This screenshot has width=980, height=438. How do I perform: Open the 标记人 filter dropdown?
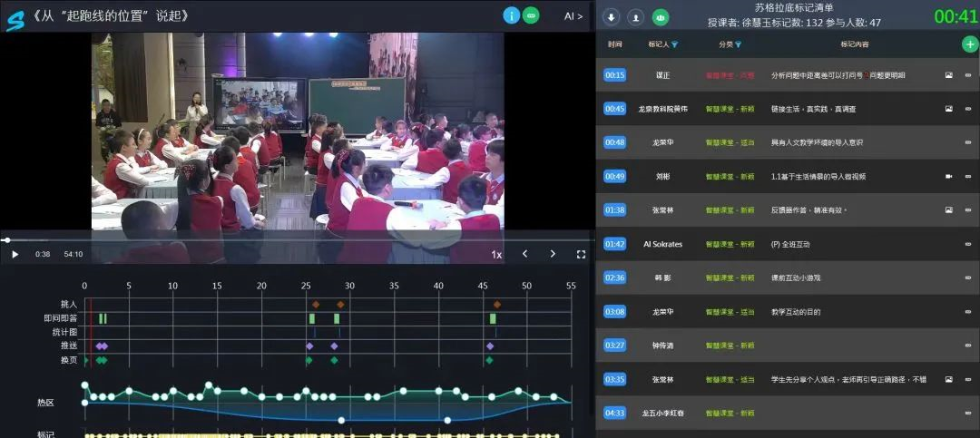coord(674,44)
